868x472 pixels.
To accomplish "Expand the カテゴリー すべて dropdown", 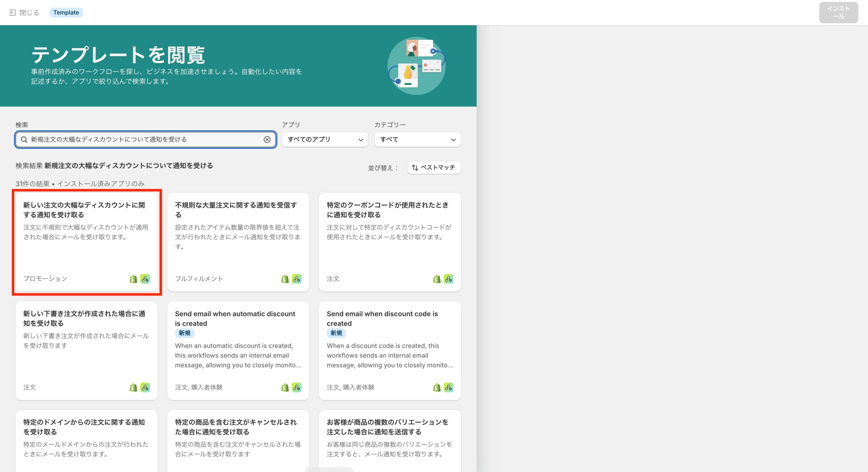I will click(417, 139).
